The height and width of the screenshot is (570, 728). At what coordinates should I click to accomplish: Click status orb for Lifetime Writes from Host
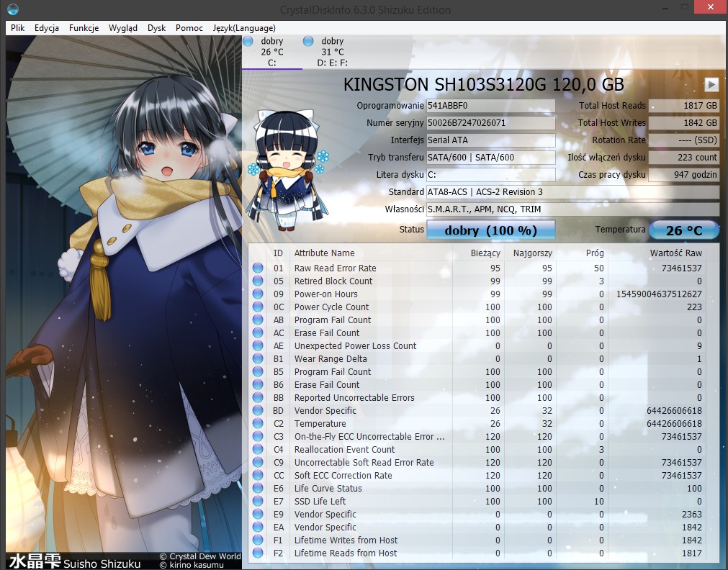coord(258,540)
